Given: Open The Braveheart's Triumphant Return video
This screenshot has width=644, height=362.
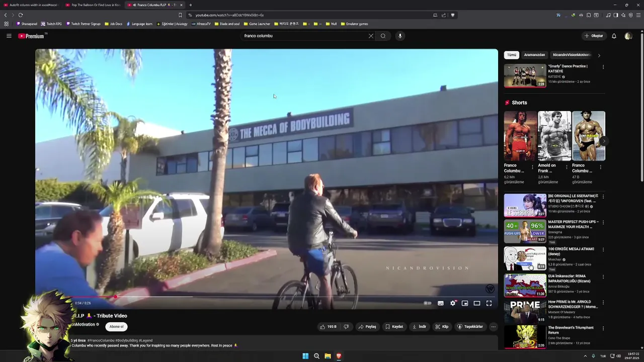Looking at the screenshot, I should click(525, 337).
